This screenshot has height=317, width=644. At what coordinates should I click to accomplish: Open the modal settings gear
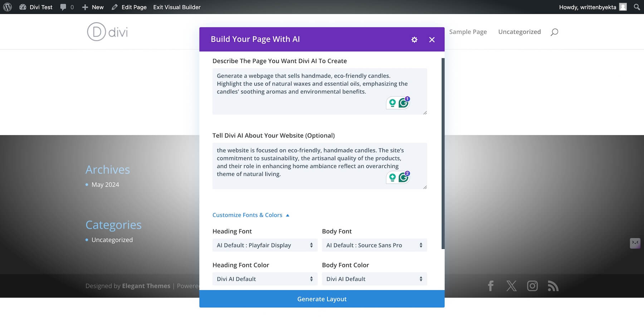tap(414, 39)
